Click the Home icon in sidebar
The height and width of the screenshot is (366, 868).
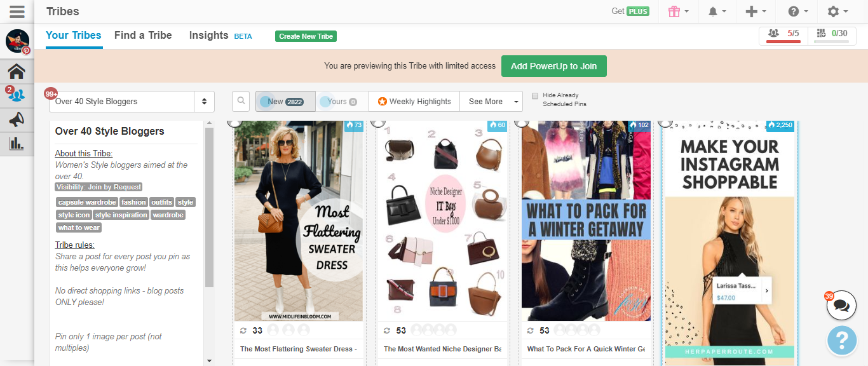click(x=17, y=71)
